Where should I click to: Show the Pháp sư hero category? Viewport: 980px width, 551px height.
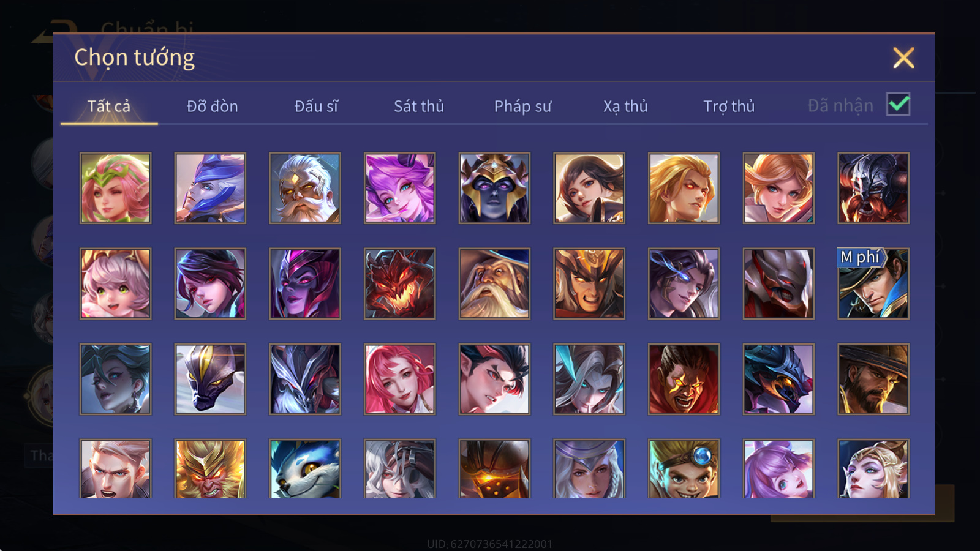[x=522, y=106]
